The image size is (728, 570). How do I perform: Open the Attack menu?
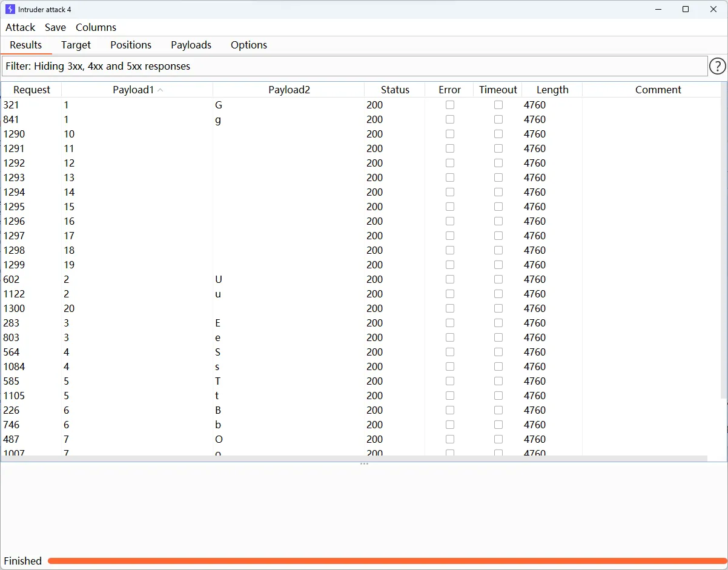21,27
